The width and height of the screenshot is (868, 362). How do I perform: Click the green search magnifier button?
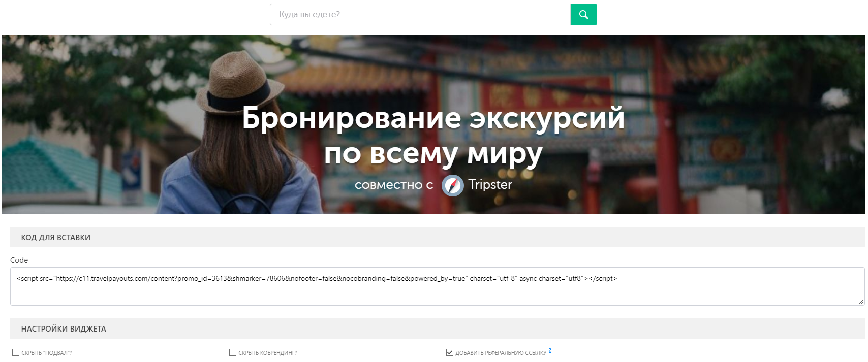click(x=583, y=15)
